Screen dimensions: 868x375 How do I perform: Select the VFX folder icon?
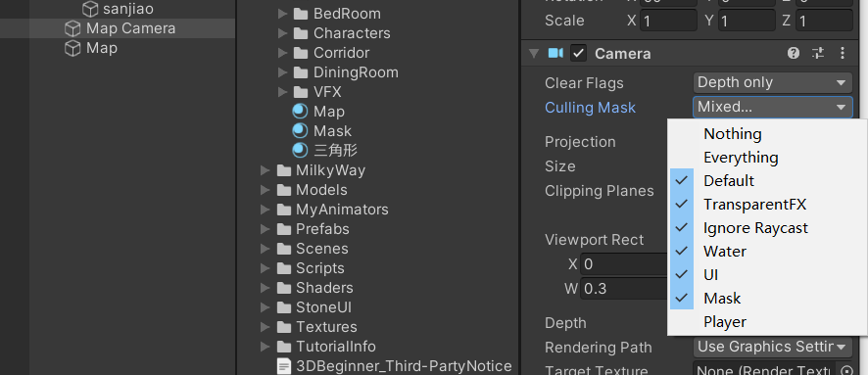pos(301,92)
